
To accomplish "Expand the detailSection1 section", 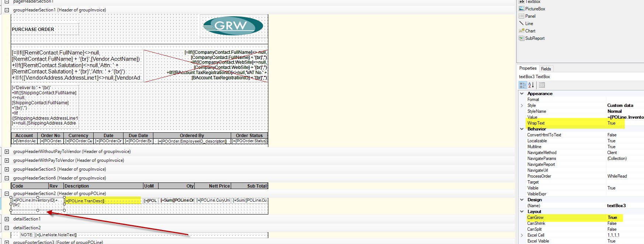I will coord(7,219).
